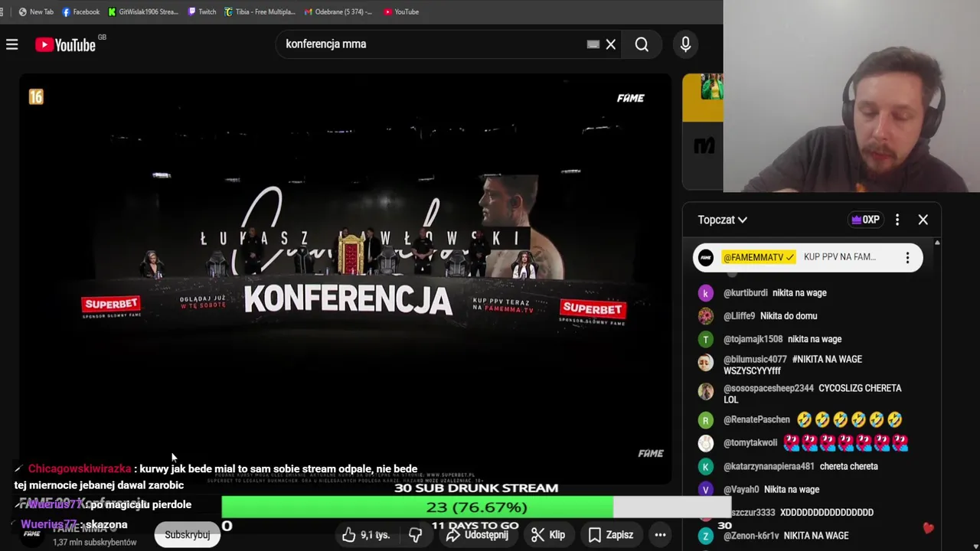The width and height of the screenshot is (980, 551).
Task: Click the @sosospacesheep2344 chat username
Action: click(x=769, y=388)
